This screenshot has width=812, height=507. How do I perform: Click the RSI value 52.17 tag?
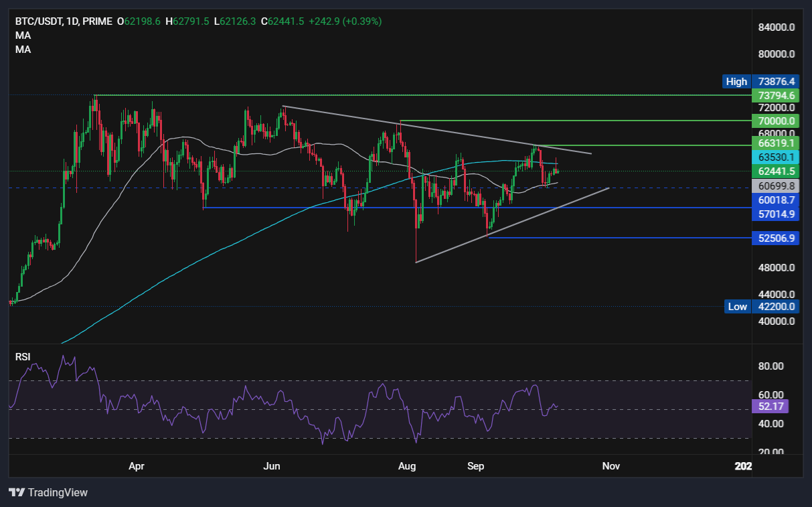coord(770,406)
